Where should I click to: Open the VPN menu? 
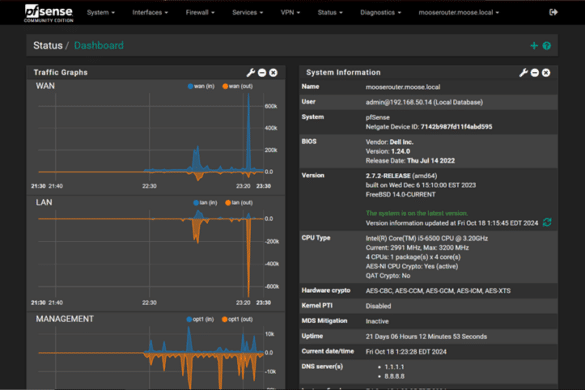pos(290,12)
